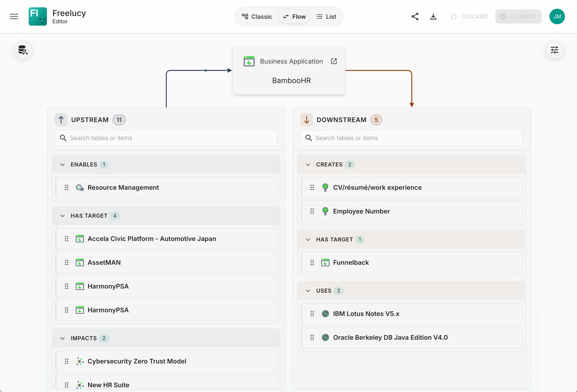Collapse the downstream HAS TARGET group
Viewport: 577px width, 392px height.
tap(308, 240)
